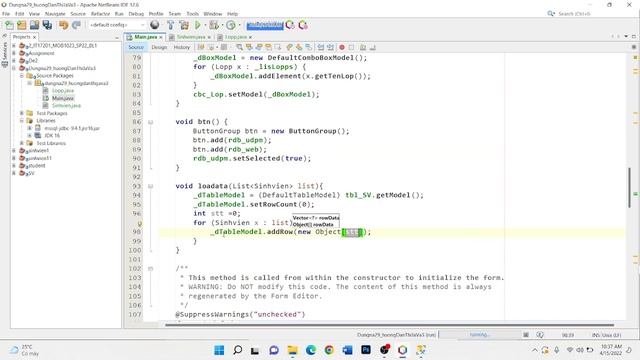Click the globe browser icon in toolbar
640x360 pixels.
pos(155,25)
